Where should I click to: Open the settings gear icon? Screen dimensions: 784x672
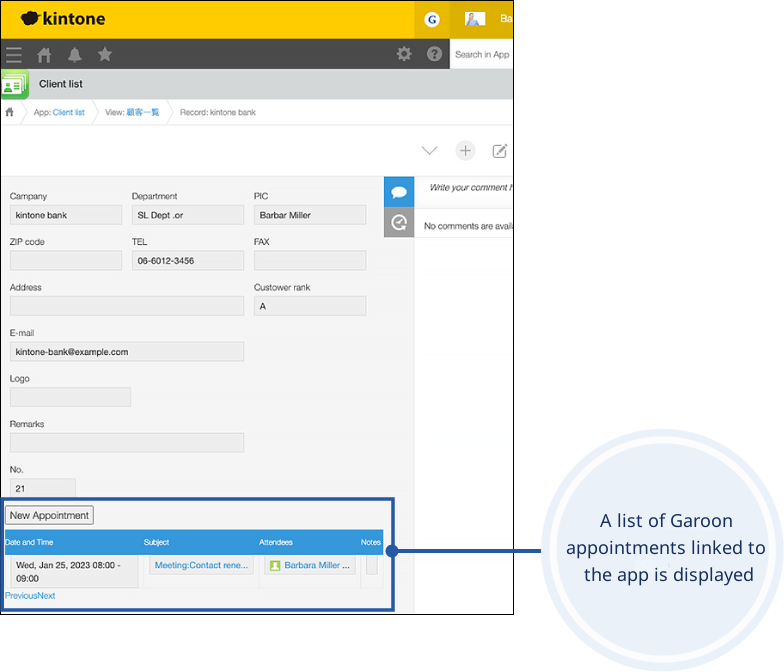(x=404, y=54)
